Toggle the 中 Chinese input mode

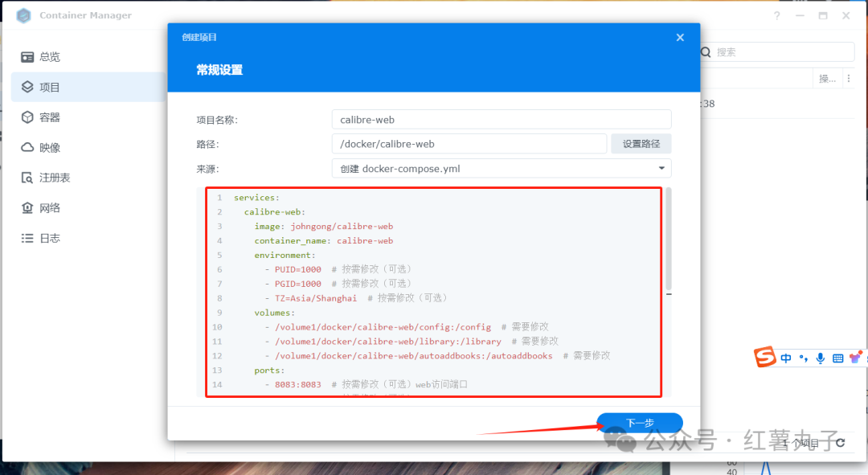coord(786,358)
